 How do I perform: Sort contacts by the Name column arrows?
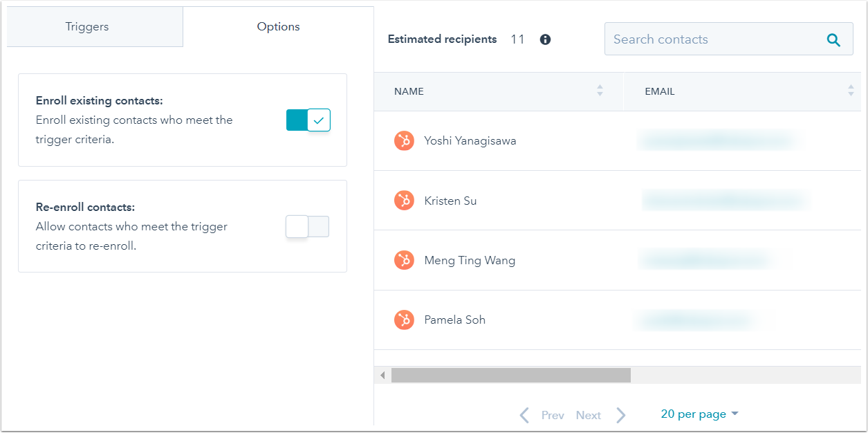(x=600, y=91)
